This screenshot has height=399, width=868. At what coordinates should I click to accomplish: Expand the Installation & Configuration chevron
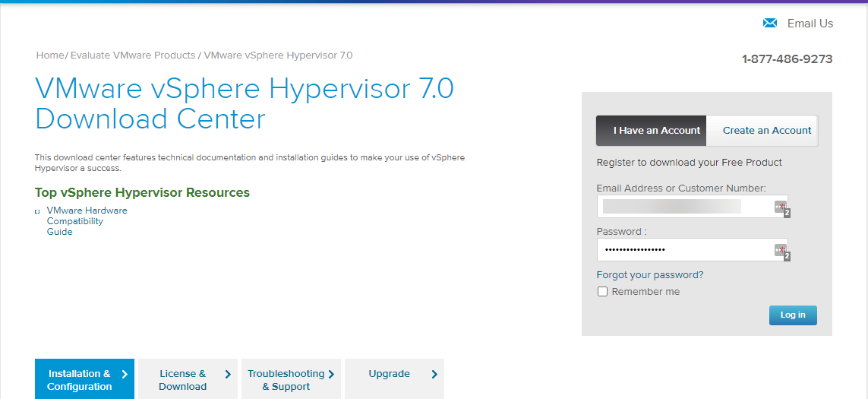click(125, 374)
